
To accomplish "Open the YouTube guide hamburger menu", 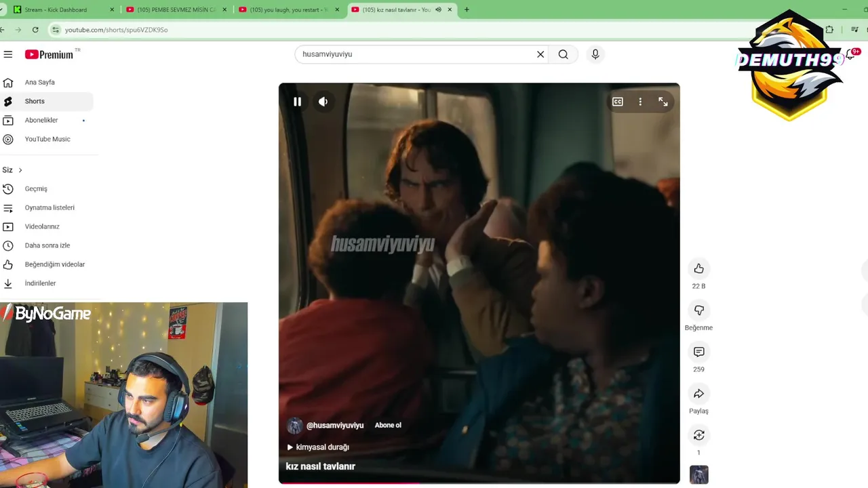I will (7, 54).
